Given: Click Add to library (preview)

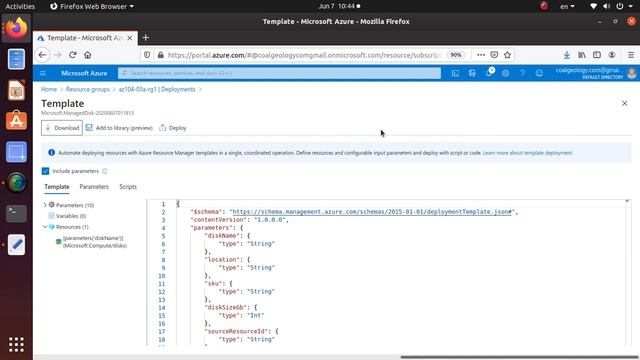Looking at the screenshot, I should click(119, 128).
